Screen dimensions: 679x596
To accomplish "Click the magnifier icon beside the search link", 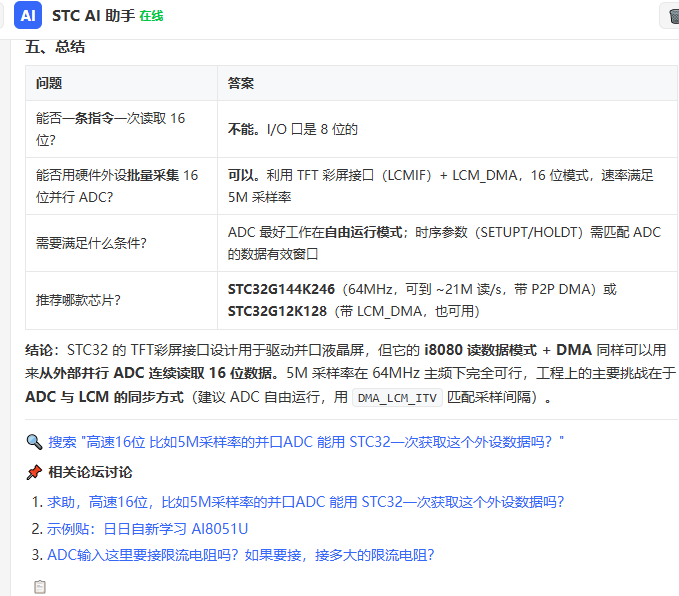I will pyautogui.click(x=34, y=442).
